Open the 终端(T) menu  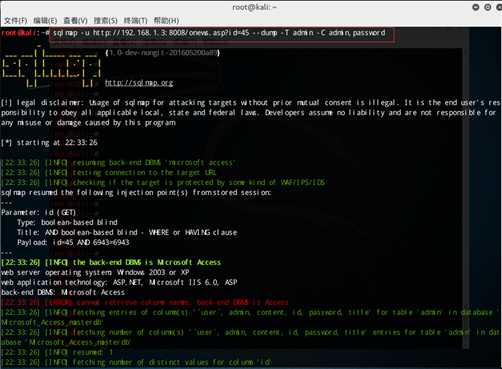135,21
